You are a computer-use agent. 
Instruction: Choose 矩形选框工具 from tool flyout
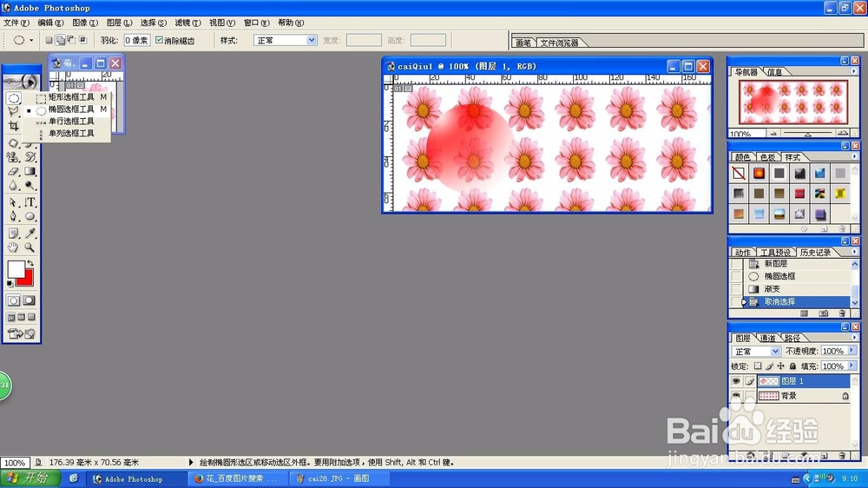pyautogui.click(x=71, y=97)
